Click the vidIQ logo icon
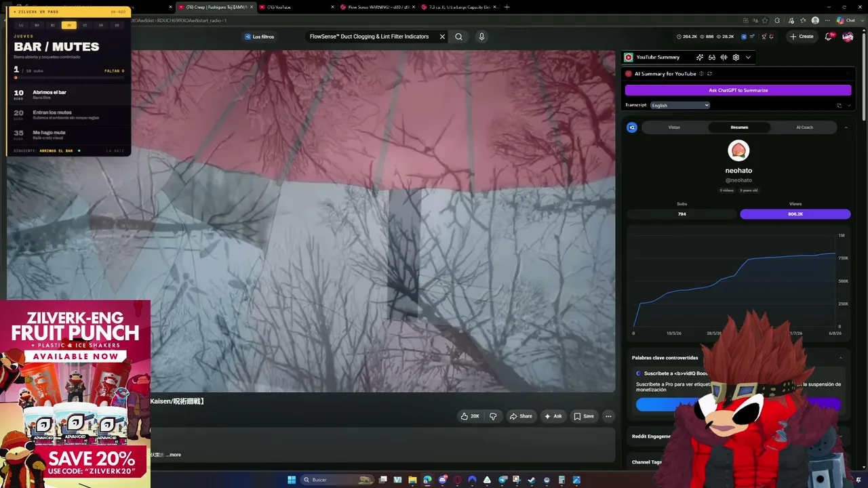The height and width of the screenshot is (488, 868). (x=631, y=127)
